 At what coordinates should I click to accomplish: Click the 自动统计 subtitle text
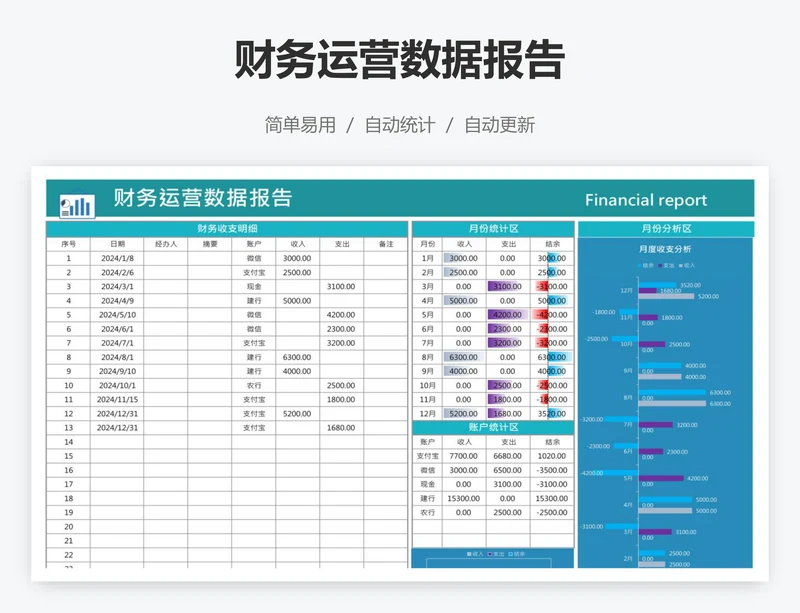pyautogui.click(x=399, y=125)
